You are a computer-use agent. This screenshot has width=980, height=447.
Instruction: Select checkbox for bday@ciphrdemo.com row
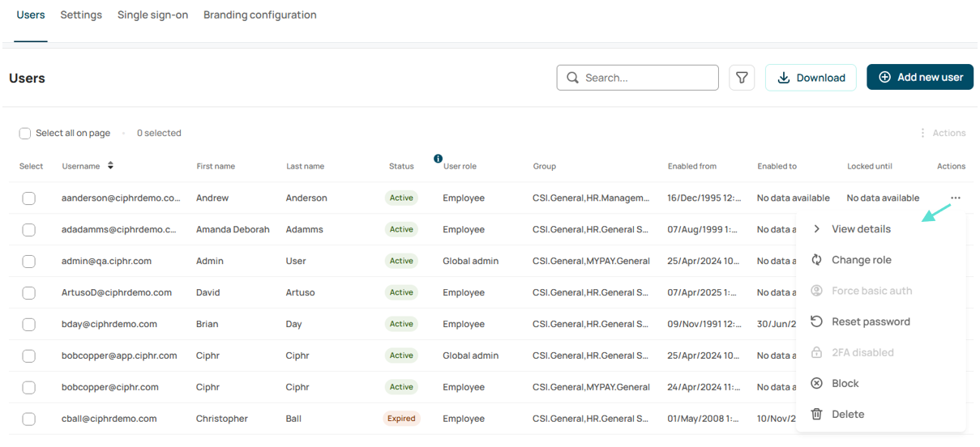point(28,324)
